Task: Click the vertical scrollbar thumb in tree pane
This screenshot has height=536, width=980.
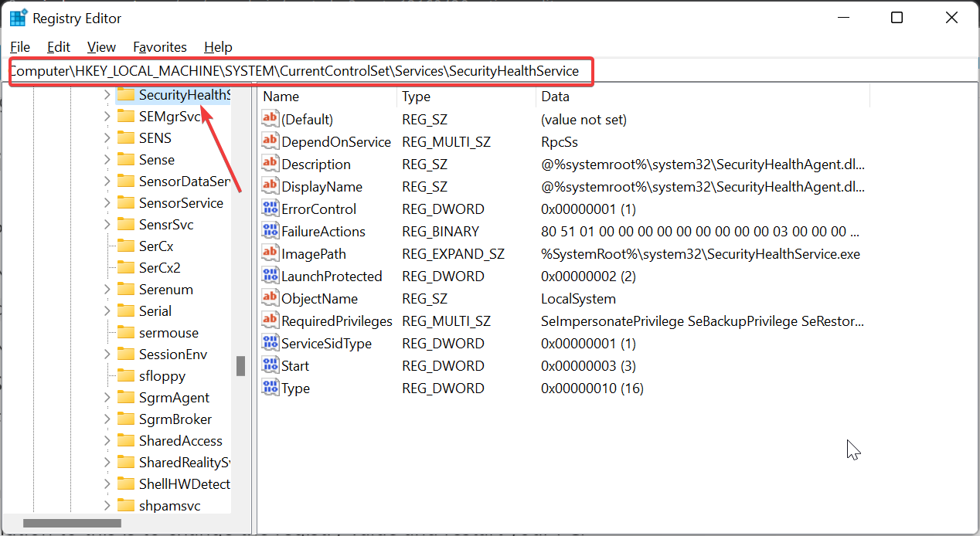Action: pos(240,365)
